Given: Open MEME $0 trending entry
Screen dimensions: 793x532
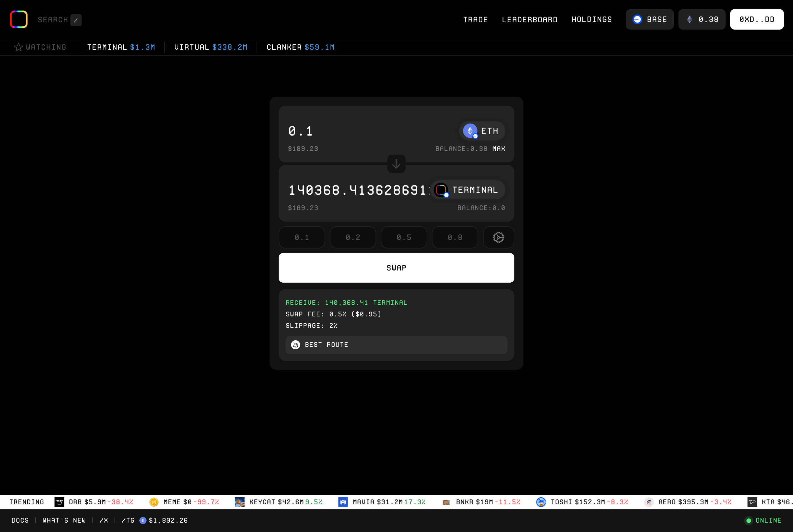Looking at the screenshot, I should 184,502.
